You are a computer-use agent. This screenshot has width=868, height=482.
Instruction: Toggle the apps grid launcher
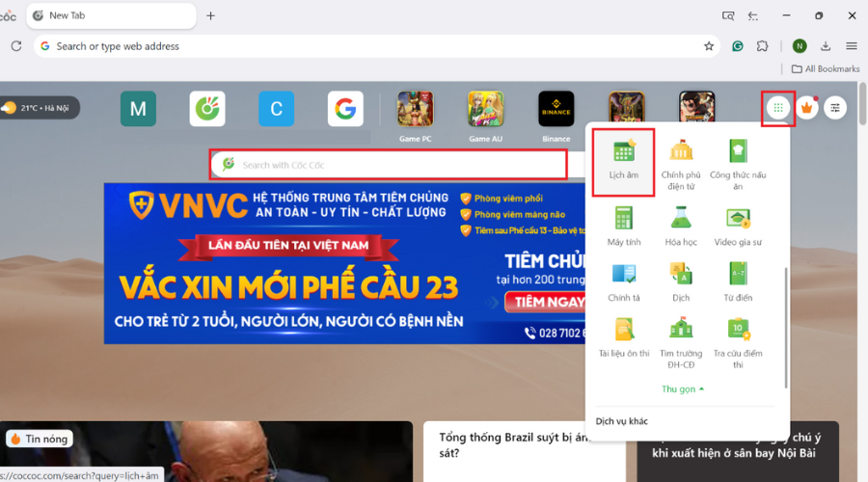[777, 108]
